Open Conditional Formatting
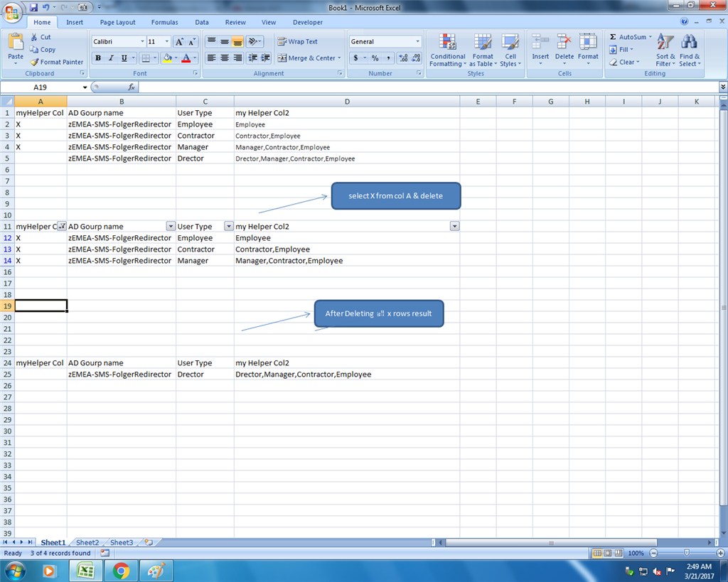728x582 pixels. (448, 50)
